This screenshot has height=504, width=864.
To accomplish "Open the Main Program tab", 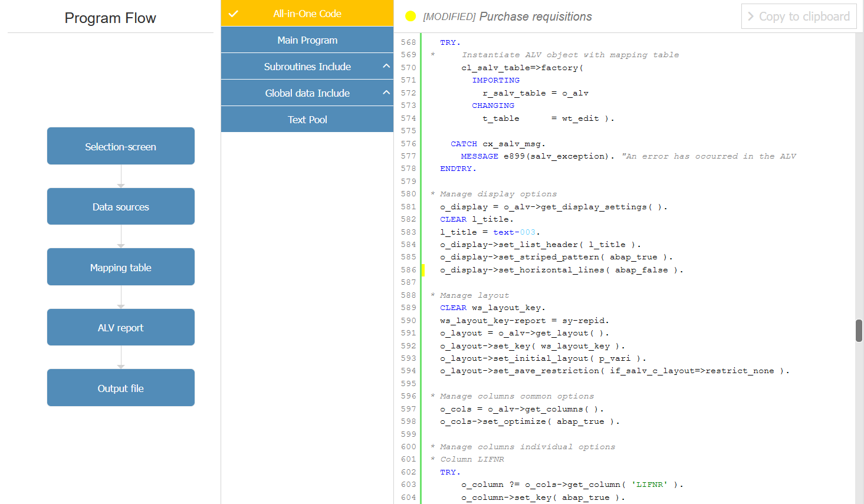I will pyautogui.click(x=307, y=39).
